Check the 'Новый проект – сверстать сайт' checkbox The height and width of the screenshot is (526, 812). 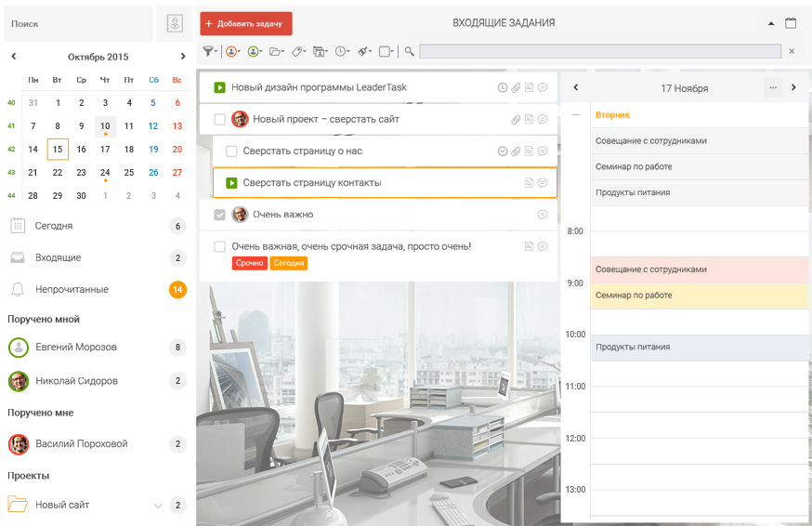(219, 119)
